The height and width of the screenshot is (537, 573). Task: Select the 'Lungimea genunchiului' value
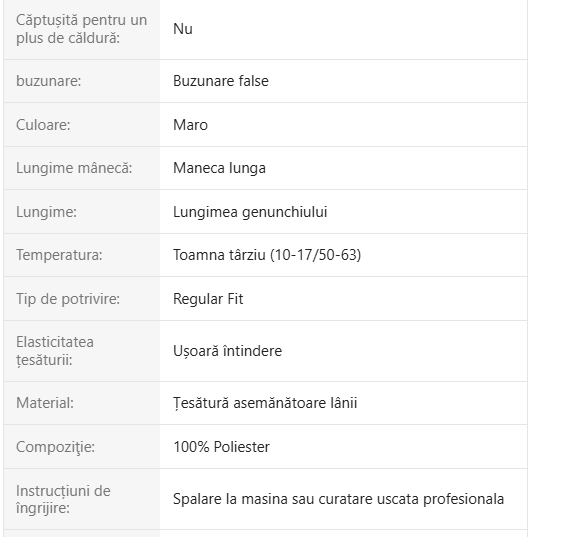tap(250, 212)
